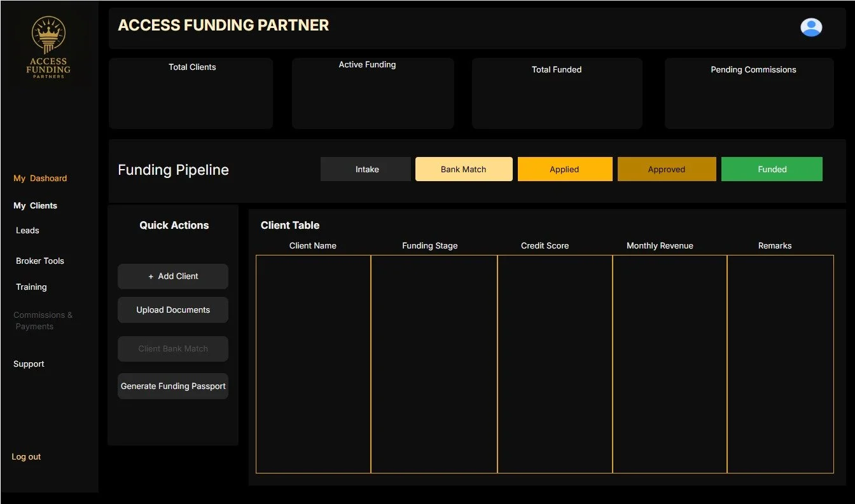Open the Active Funding stat card
Image resolution: width=855 pixels, height=504 pixels.
tap(373, 93)
